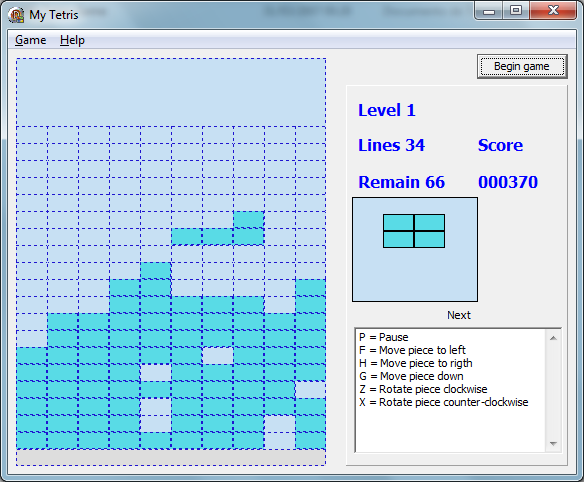Click the 'G = Move piece down' line
This screenshot has height=482, width=584.
point(411,376)
